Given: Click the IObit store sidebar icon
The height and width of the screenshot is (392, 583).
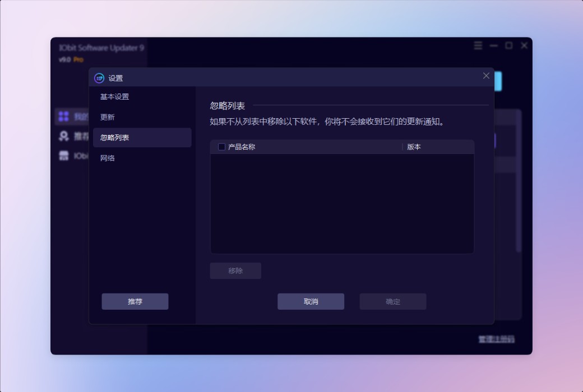Looking at the screenshot, I should tap(63, 155).
